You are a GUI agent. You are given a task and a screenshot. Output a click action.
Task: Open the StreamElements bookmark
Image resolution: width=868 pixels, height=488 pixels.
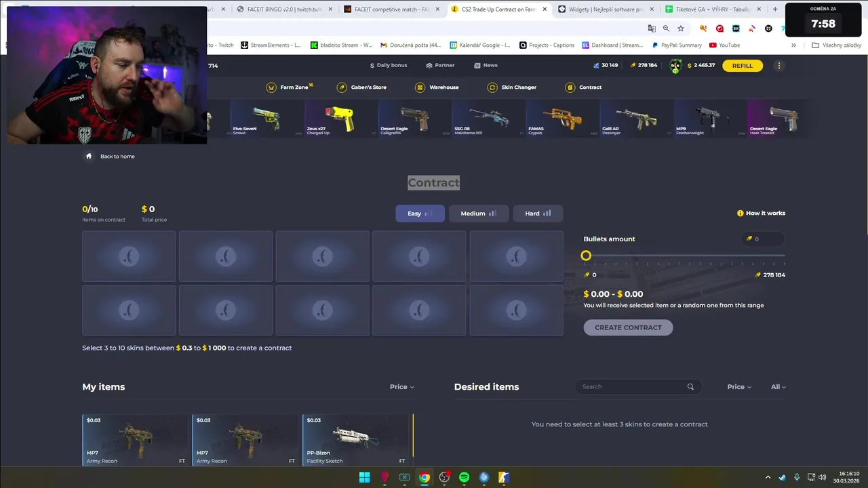coord(270,45)
